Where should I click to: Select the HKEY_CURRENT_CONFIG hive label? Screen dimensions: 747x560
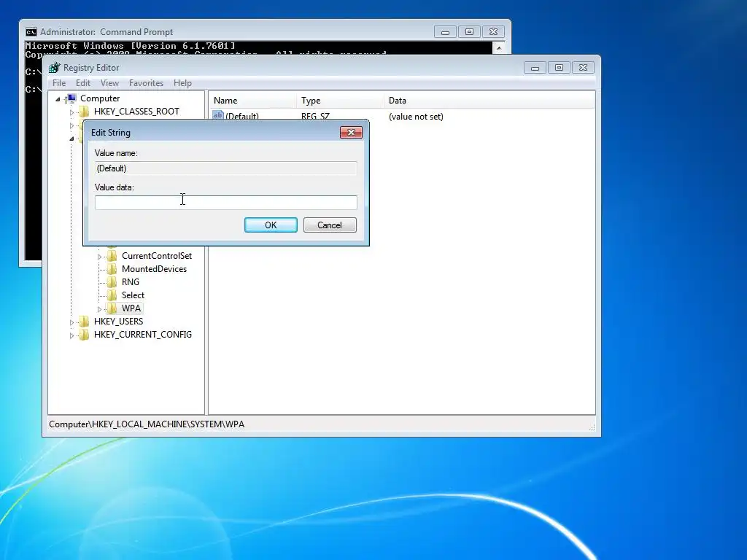point(143,334)
